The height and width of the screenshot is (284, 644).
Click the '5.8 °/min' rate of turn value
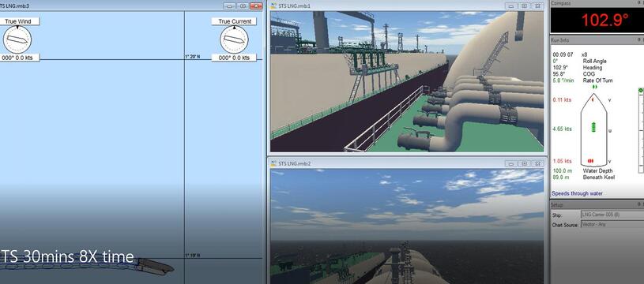(563, 80)
